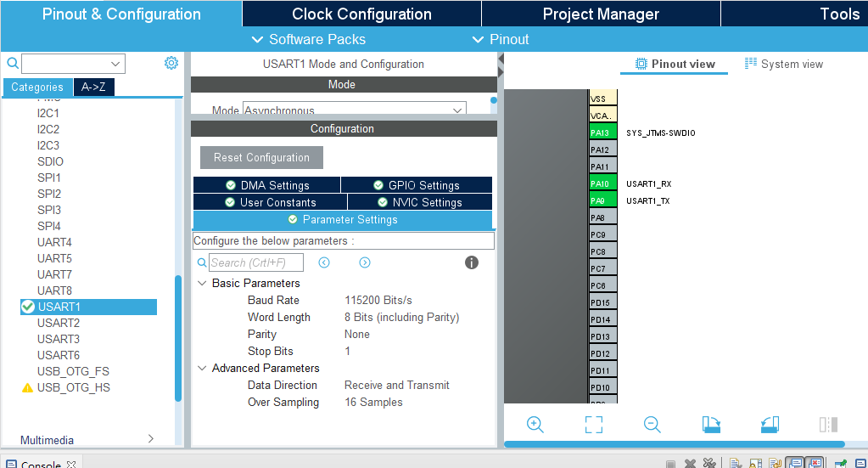Rotate the chip counter-clockwise
The width and height of the screenshot is (868, 468).
click(x=770, y=425)
